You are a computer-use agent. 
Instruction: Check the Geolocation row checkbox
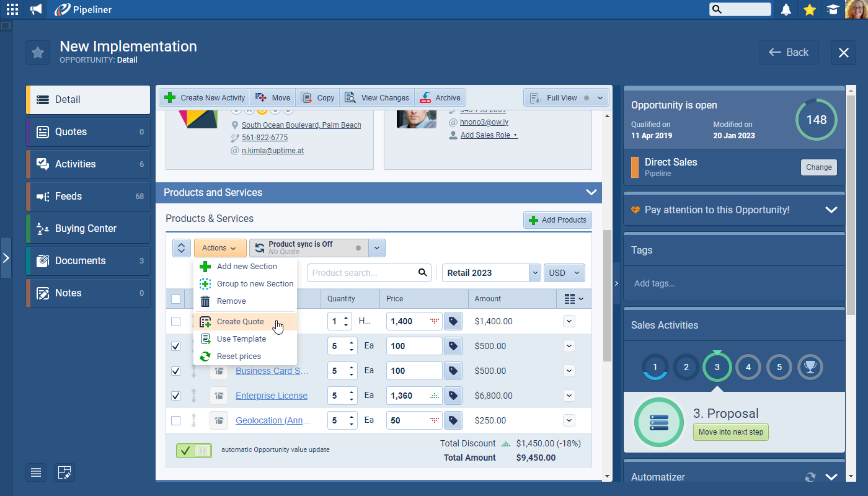[x=176, y=420]
